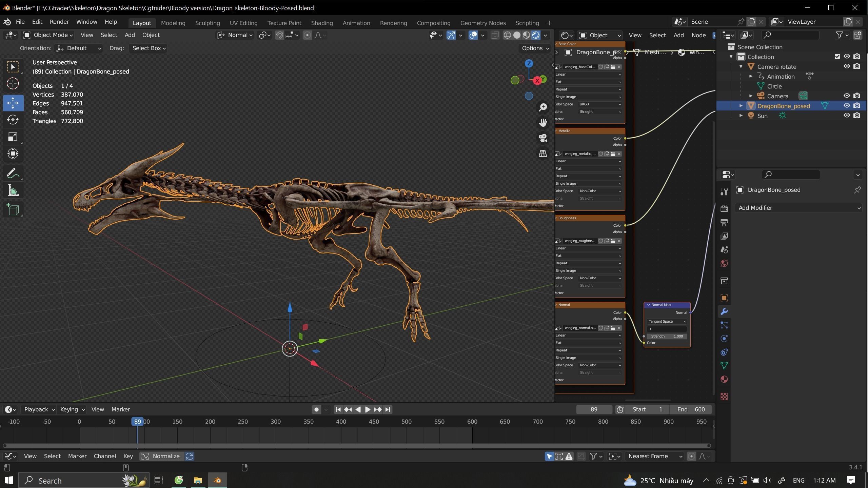Open the Object Mode dropdown
Viewport: 868px width, 488px height.
(x=48, y=35)
